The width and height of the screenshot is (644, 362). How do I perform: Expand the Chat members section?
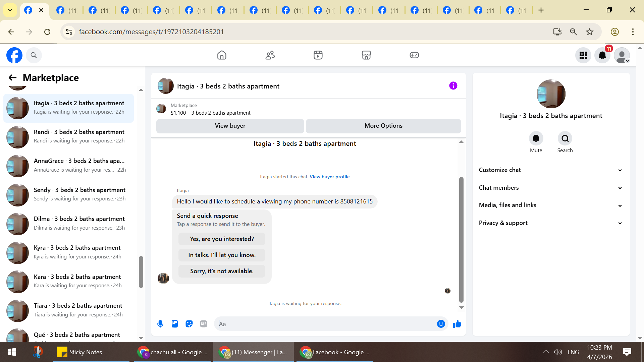tap(551, 188)
